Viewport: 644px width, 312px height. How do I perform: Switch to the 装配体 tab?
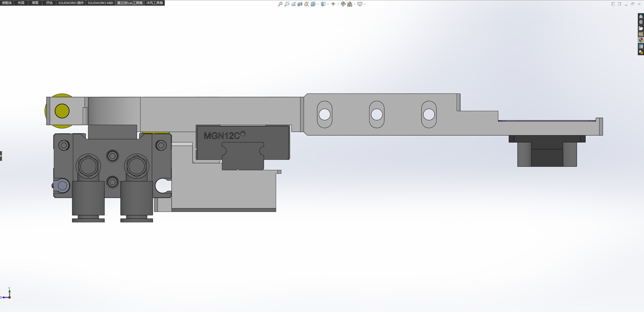[x=7, y=3]
